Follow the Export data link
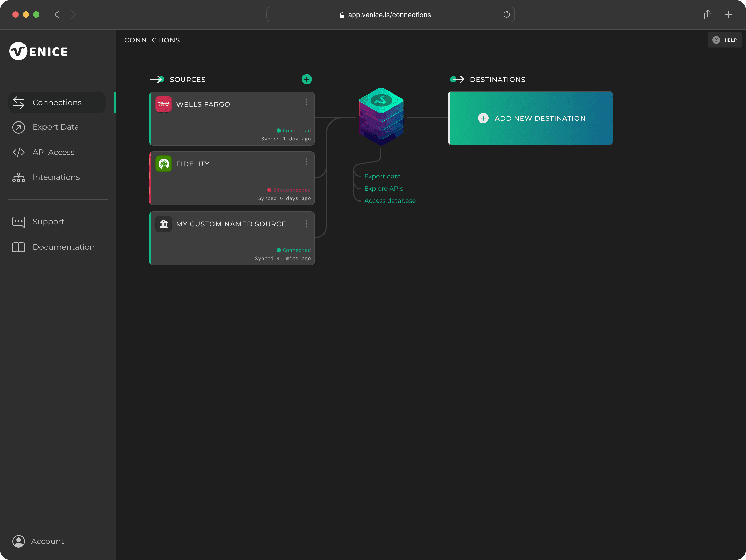 click(x=382, y=176)
